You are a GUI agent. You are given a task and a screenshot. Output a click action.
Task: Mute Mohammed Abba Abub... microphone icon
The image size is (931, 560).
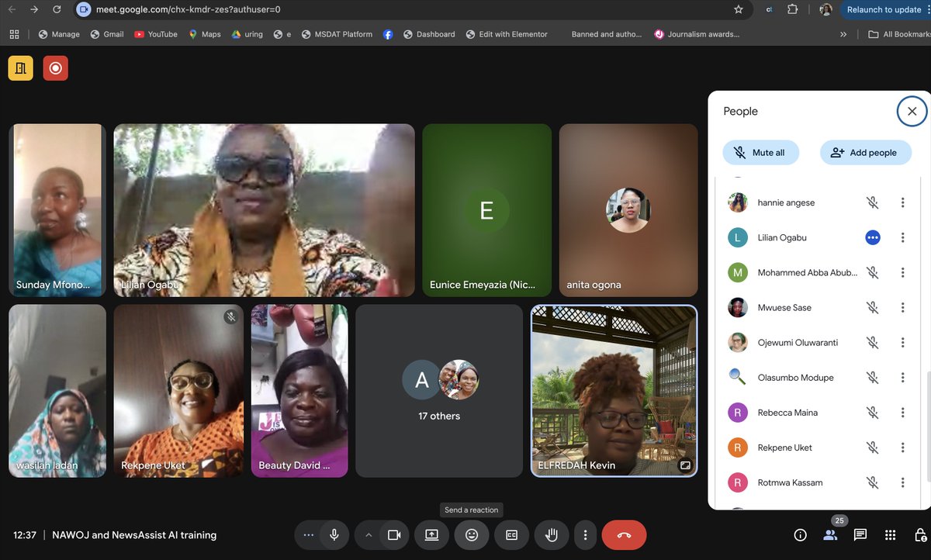pyautogui.click(x=873, y=272)
